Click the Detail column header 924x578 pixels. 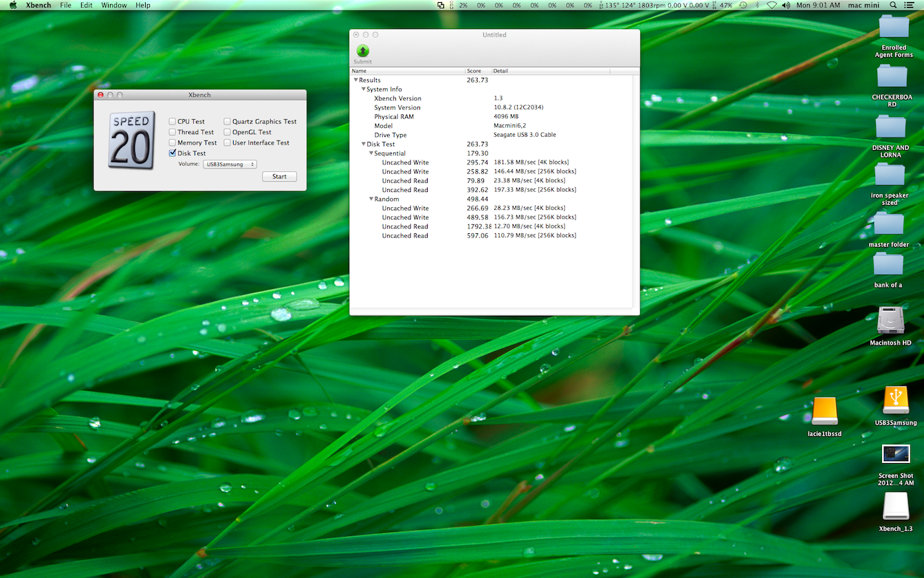[x=551, y=71]
